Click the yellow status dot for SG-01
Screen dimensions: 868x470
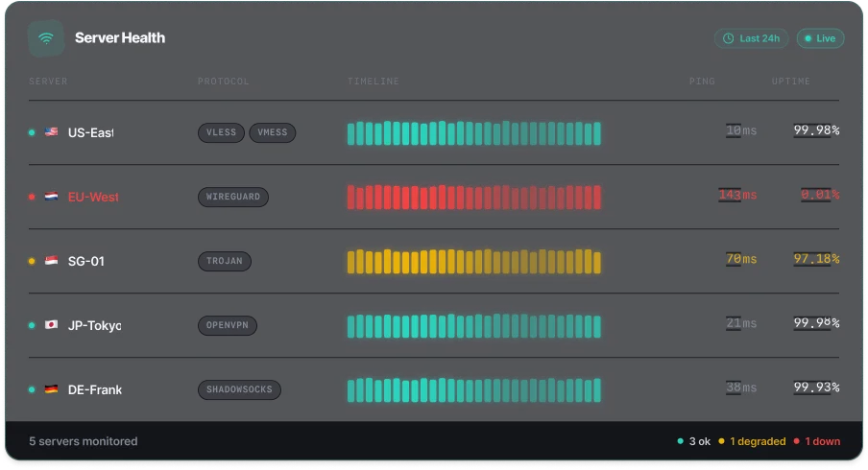coord(32,261)
